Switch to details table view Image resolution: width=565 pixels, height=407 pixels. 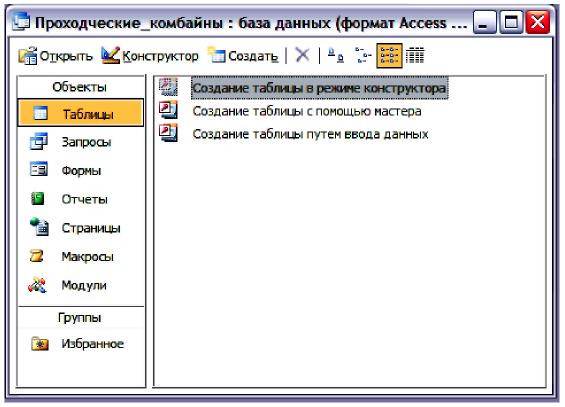point(415,55)
